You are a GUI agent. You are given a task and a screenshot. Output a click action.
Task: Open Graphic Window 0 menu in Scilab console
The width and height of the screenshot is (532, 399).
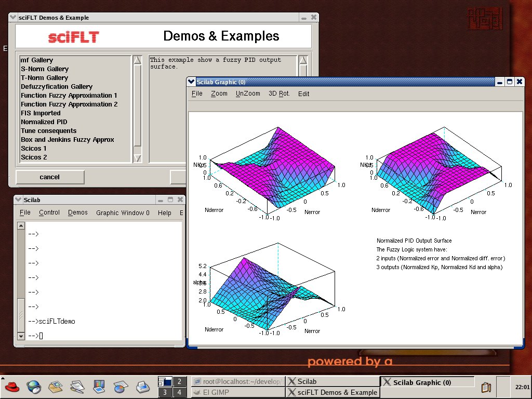123,212
